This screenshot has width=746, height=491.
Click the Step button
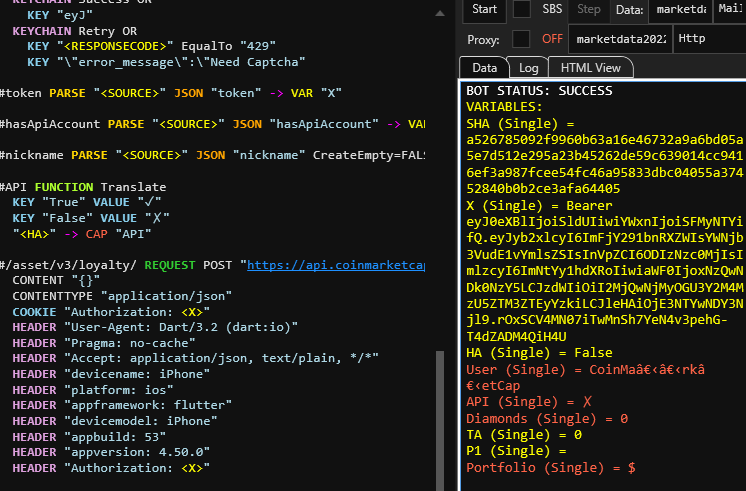point(589,10)
